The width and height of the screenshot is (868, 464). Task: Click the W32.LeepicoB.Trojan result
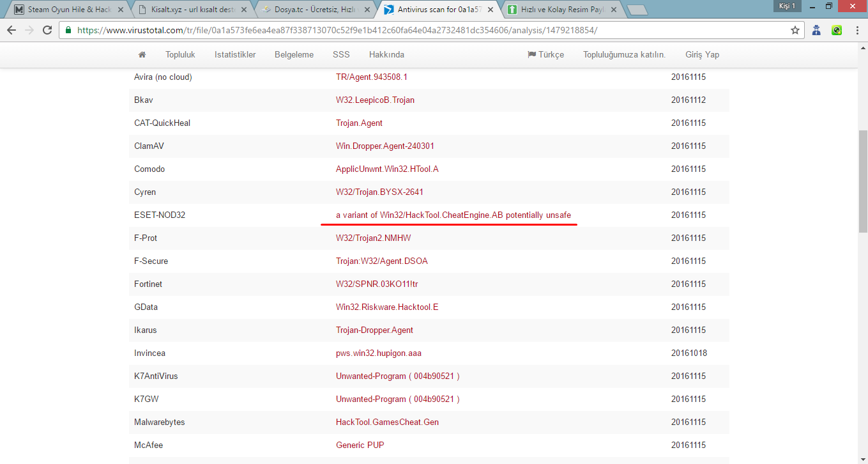point(375,100)
